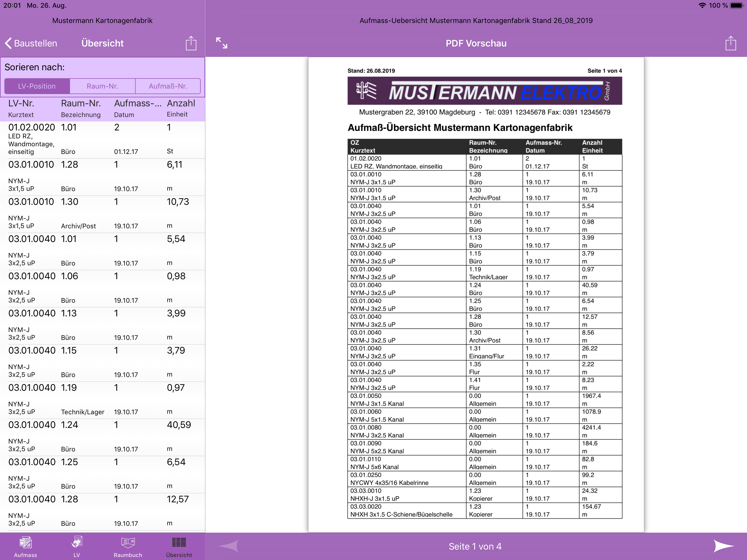
Task: Tap the Aufmass-... column header in list
Action: point(138,103)
